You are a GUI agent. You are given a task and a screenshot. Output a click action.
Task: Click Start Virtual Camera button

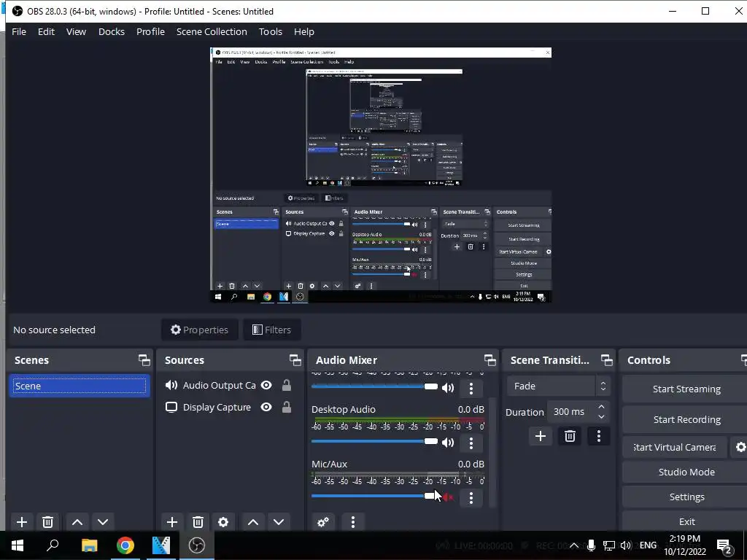[675, 447]
